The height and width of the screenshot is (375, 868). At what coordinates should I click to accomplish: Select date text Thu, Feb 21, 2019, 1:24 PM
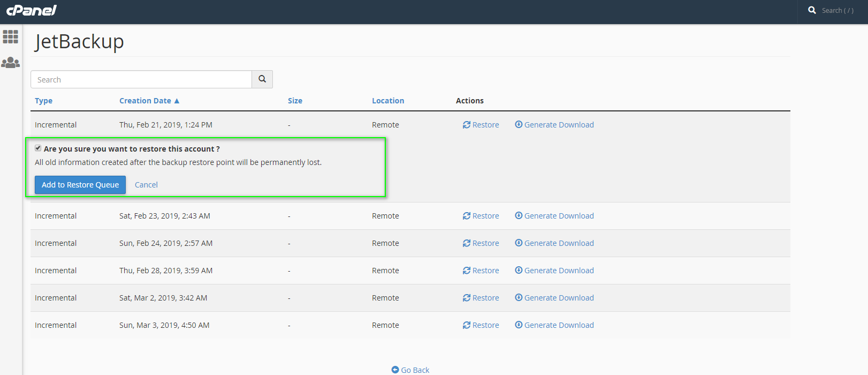[166, 125]
